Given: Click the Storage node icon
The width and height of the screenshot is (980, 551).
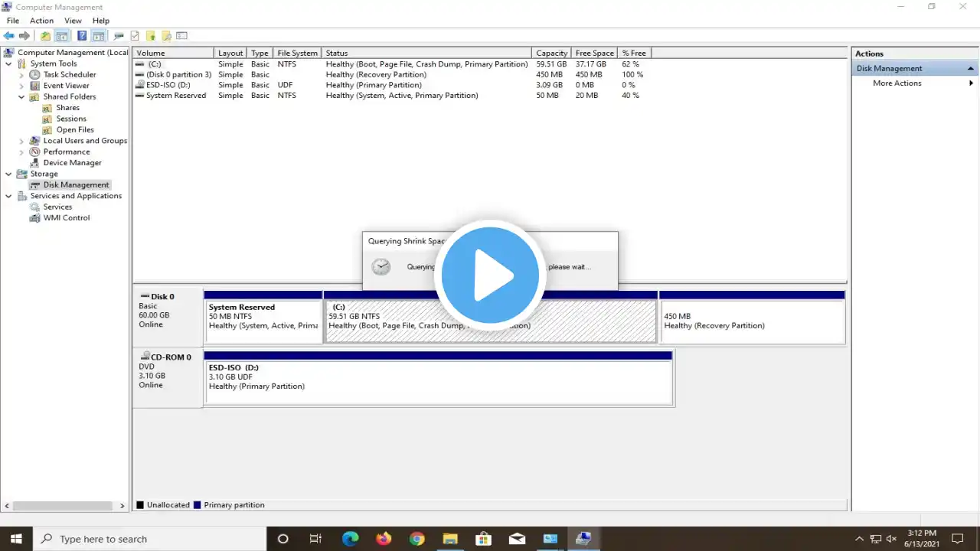Looking at the screenshot, I should pyautogui.click(x=21, y=174).
